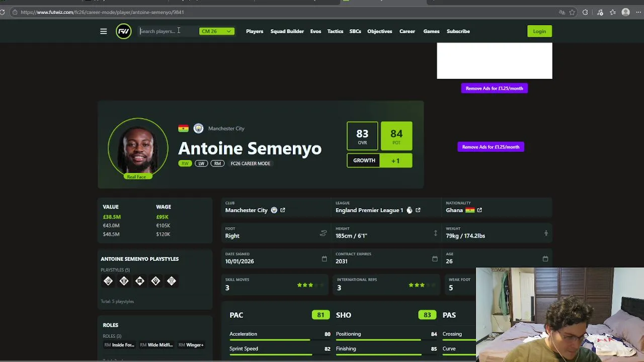Click calendar icon in the Age row

(x=545, y=258)
